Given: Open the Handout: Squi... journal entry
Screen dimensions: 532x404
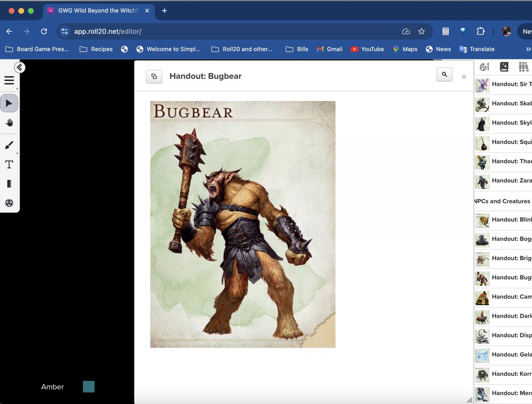Looking at the screenshot, I should 503,142.
